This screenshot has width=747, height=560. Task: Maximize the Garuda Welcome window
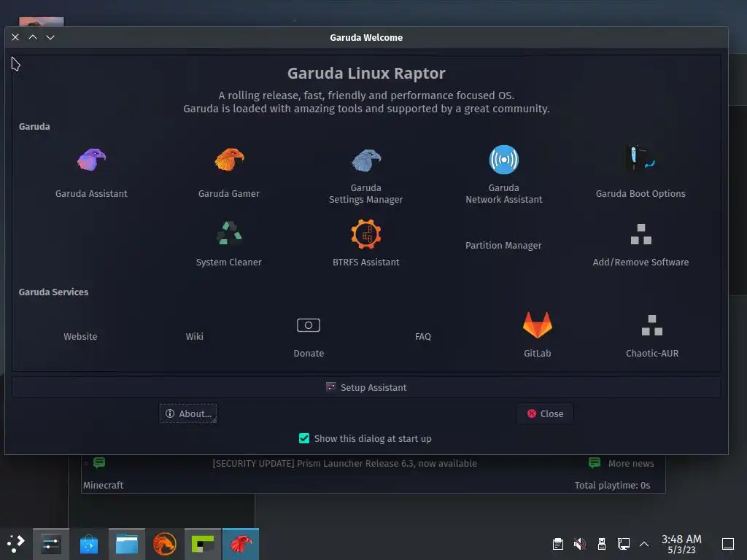click(x=33, y=37)
